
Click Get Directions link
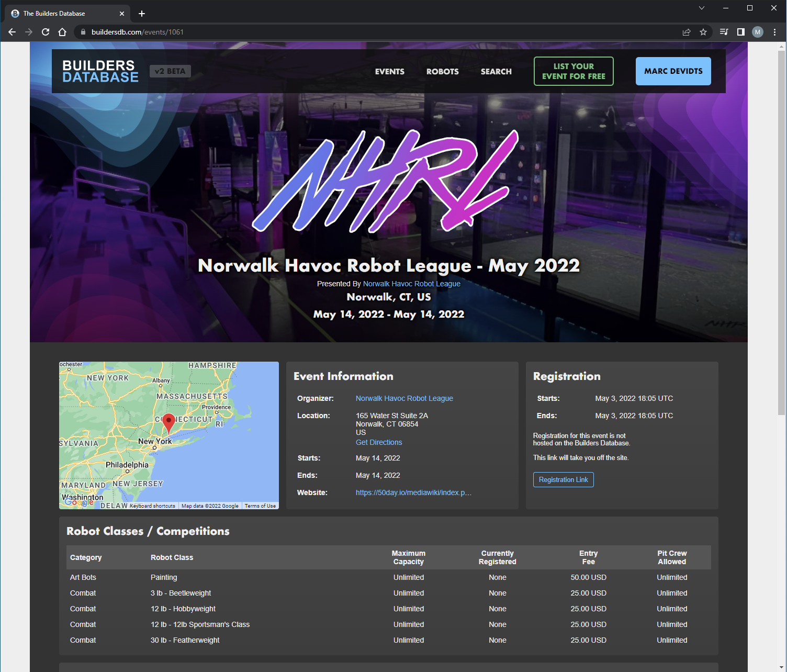(379, 442)
